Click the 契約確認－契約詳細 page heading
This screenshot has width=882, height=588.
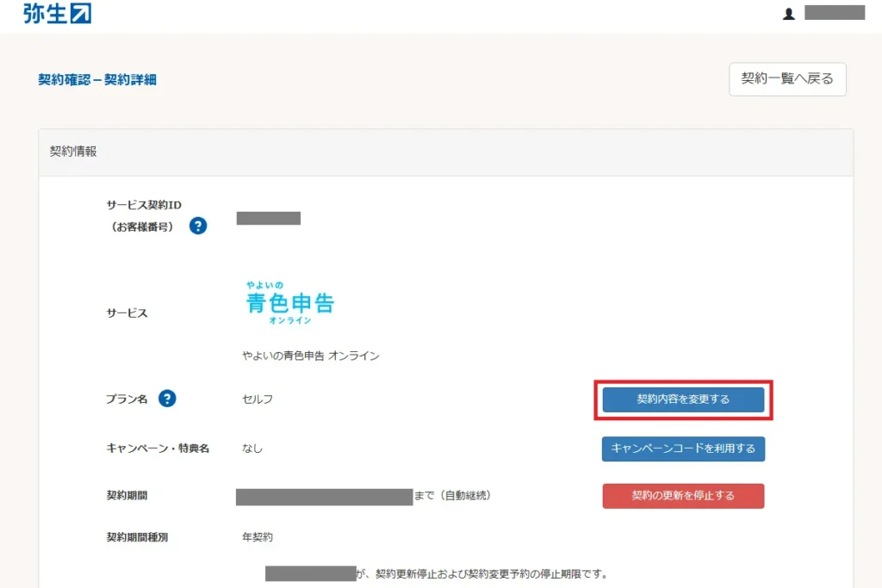97,80
